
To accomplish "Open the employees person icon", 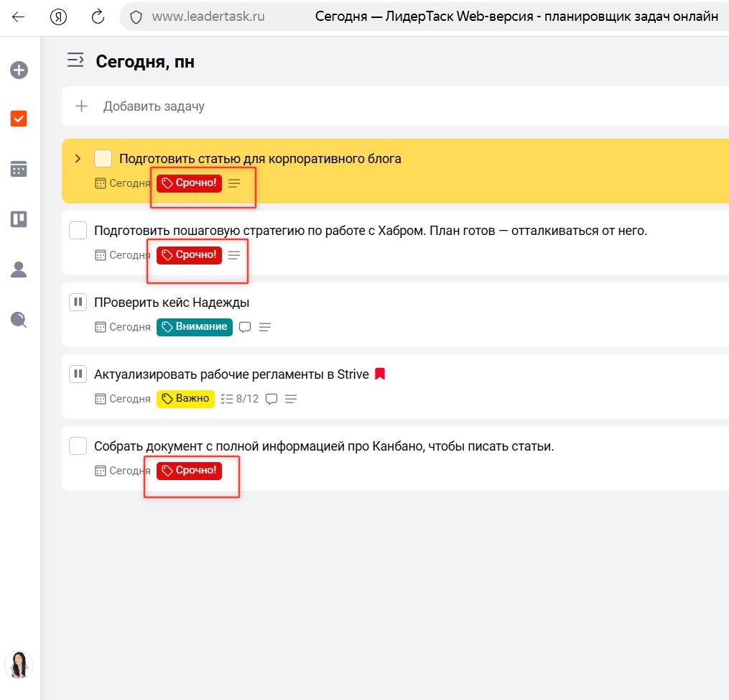I will [x=19, y=270].
